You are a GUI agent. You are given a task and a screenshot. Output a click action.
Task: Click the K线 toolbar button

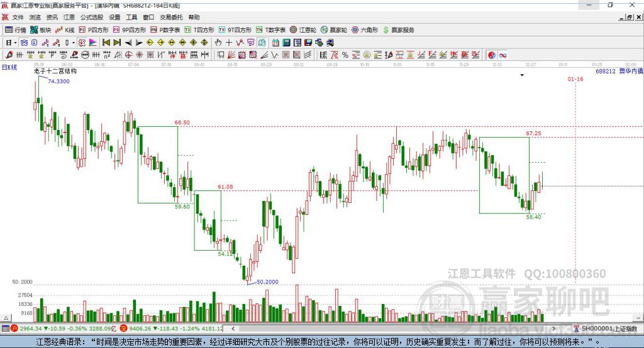[x=65, y=30]
